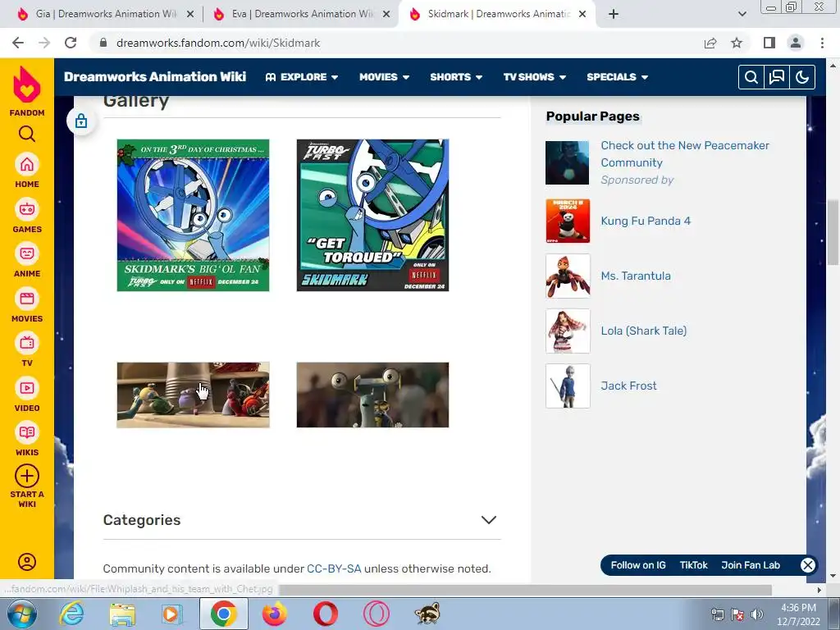This screenshot has height=630, width=840.
Task: Open Chrome three-dot menu
Action: [822, 43]
